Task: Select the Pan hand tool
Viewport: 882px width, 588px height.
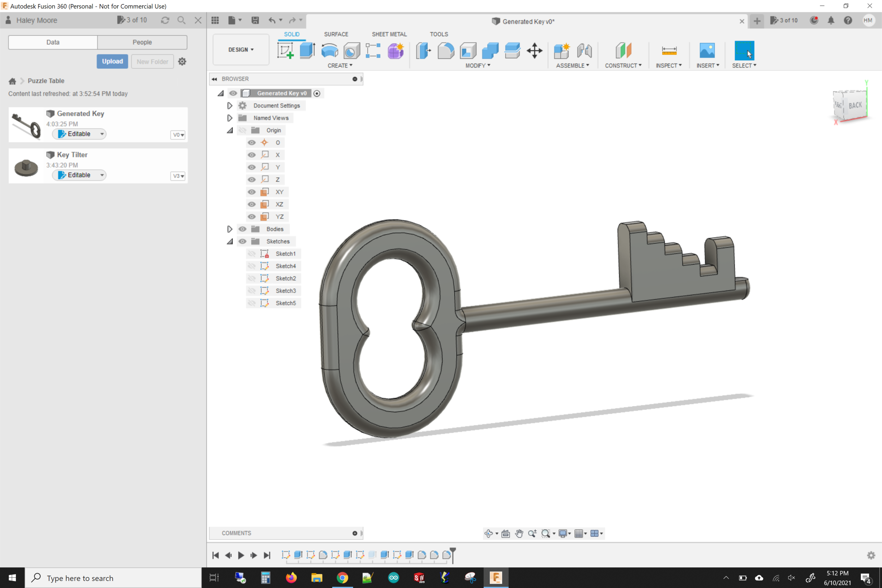Action: pos(519,533)
